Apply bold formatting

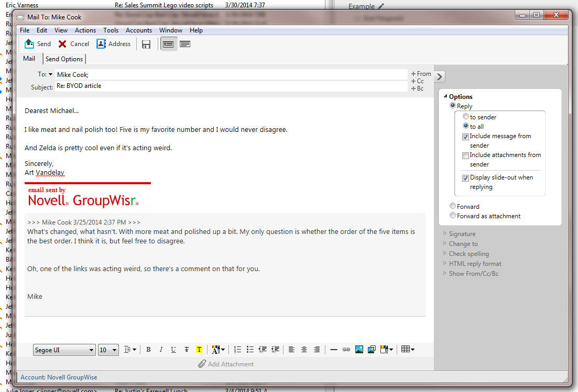(x=148, y=349)
